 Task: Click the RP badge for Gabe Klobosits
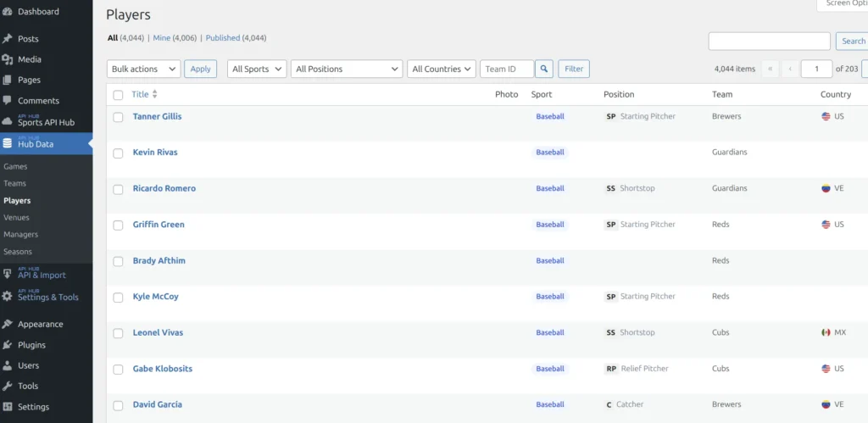611,368
